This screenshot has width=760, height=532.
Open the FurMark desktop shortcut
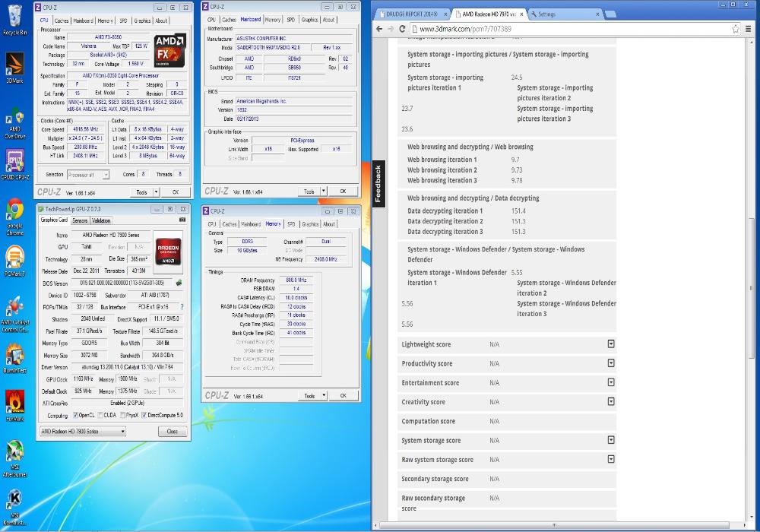pyautogui.click(x=14, y=406)
